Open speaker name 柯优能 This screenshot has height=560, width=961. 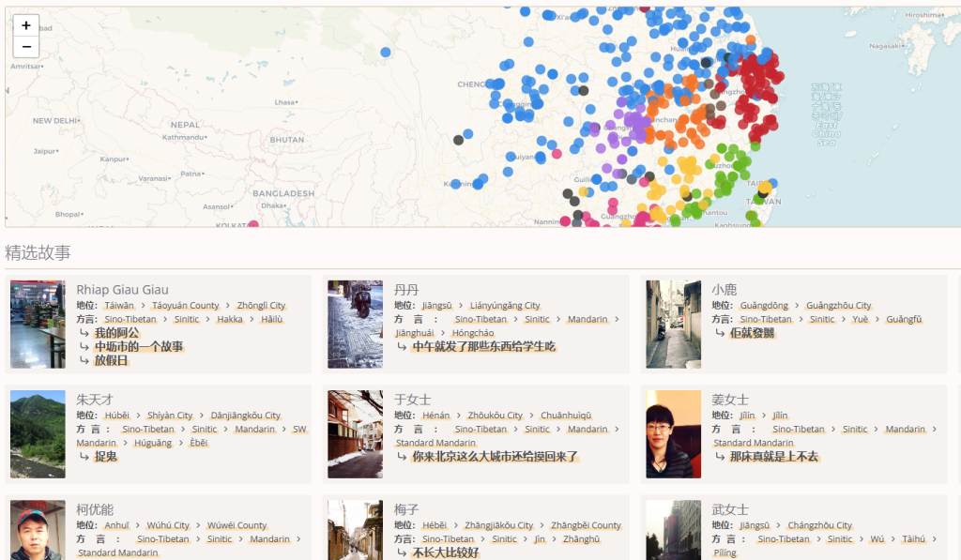pyautogui.click(x=95, y=509)
